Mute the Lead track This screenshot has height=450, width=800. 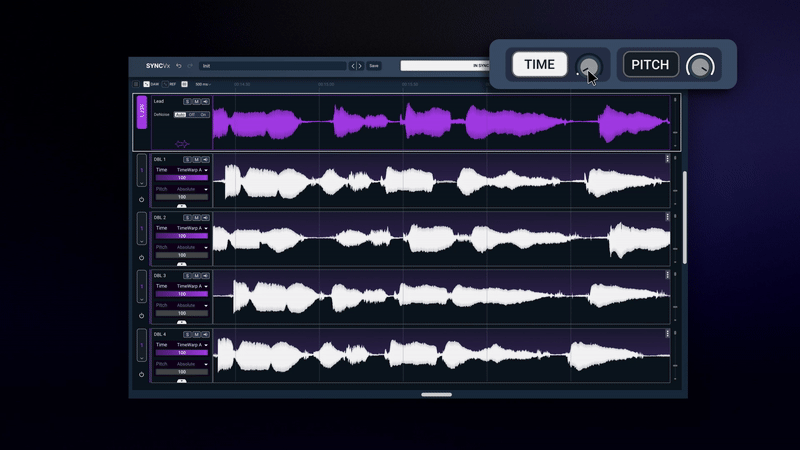(196, 102)
